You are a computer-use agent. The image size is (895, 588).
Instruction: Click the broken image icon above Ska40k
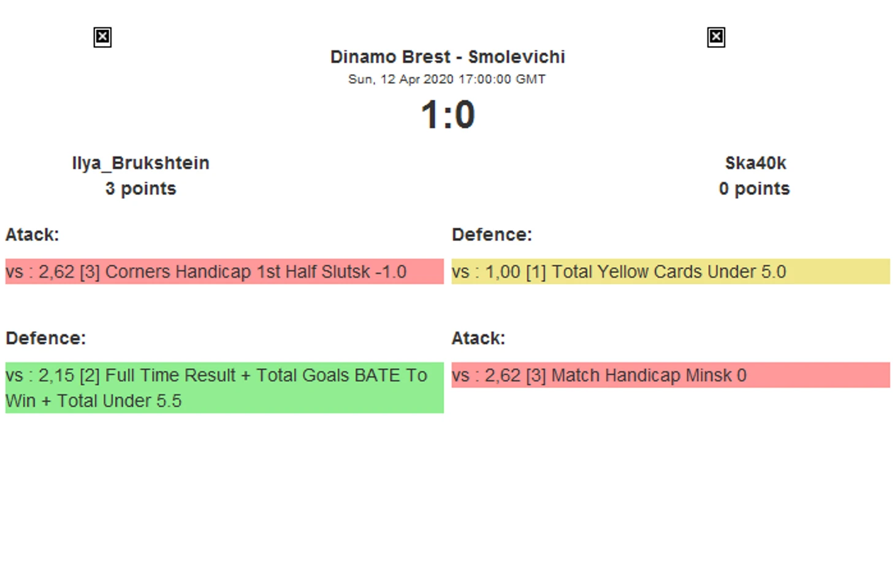point(716,37)
